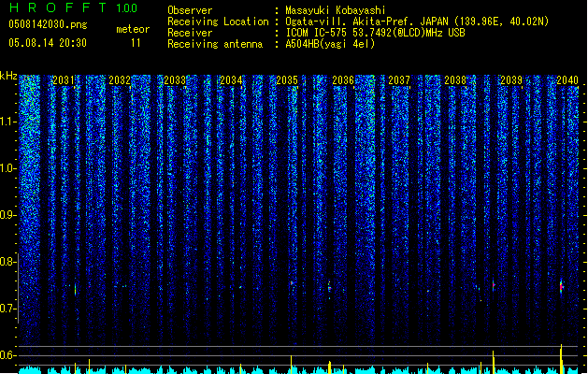Click the red meteor echo left of 2039
This screenshot has height=374, width=588.
[494, 285]
